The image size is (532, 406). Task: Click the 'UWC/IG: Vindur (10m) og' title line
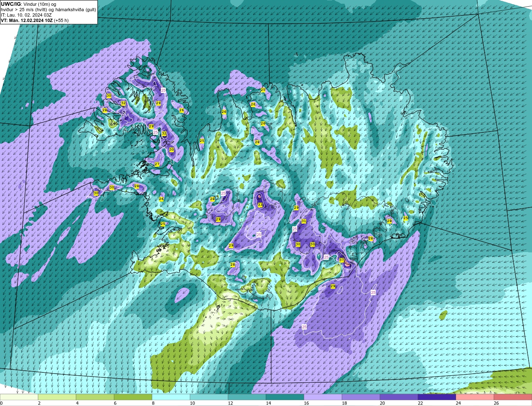pos(29,4)
